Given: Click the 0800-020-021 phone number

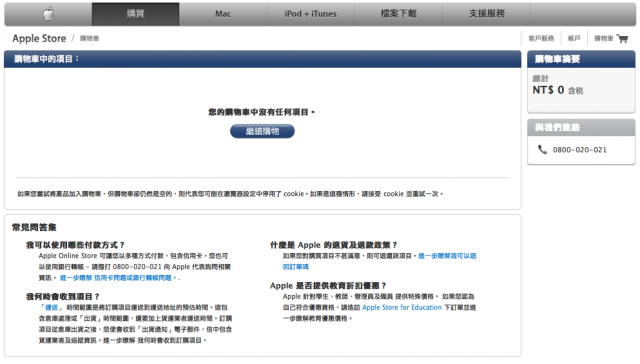Looking at the screenshot, I should coord(580,150).
